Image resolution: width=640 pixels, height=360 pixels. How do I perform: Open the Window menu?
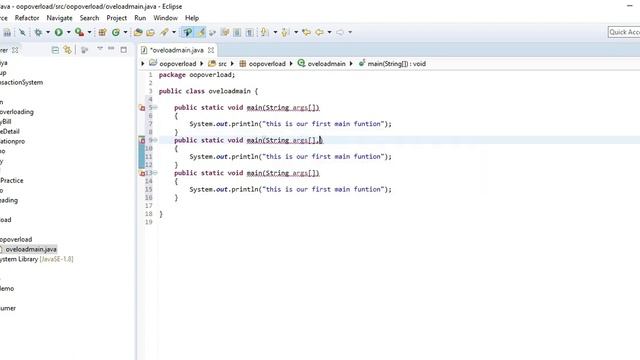point(165,18)
